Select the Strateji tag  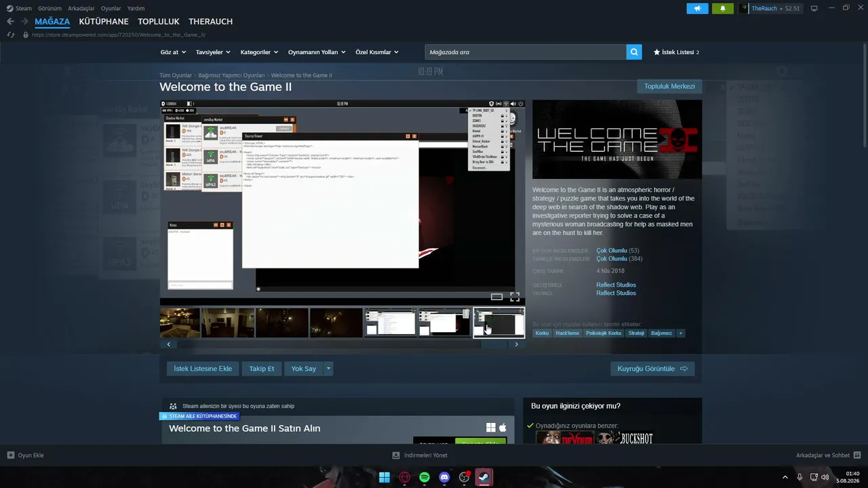pyautogui.click(x=636, y=333)
